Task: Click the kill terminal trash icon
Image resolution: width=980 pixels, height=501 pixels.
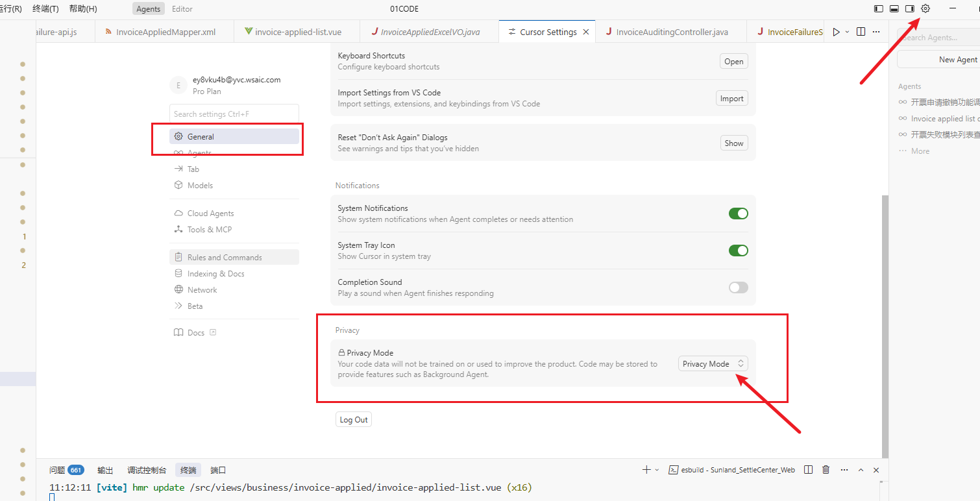Action: tap(826, 470)
